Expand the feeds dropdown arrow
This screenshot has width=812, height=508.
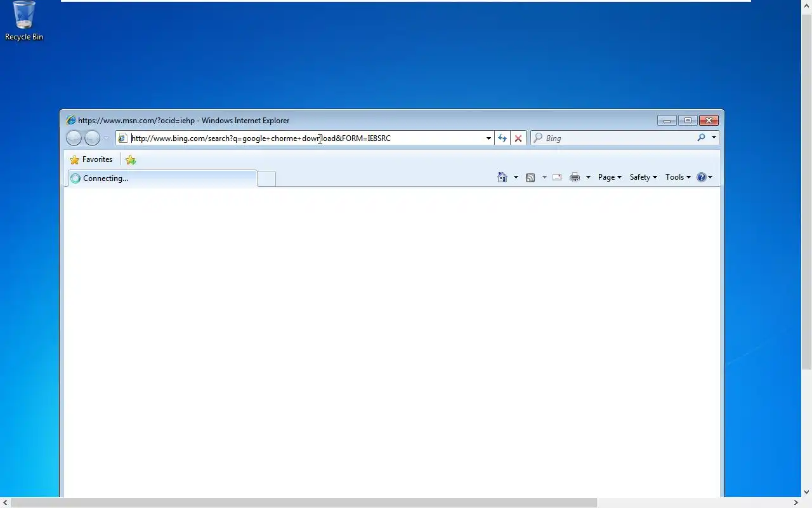[x=544, y=177]
